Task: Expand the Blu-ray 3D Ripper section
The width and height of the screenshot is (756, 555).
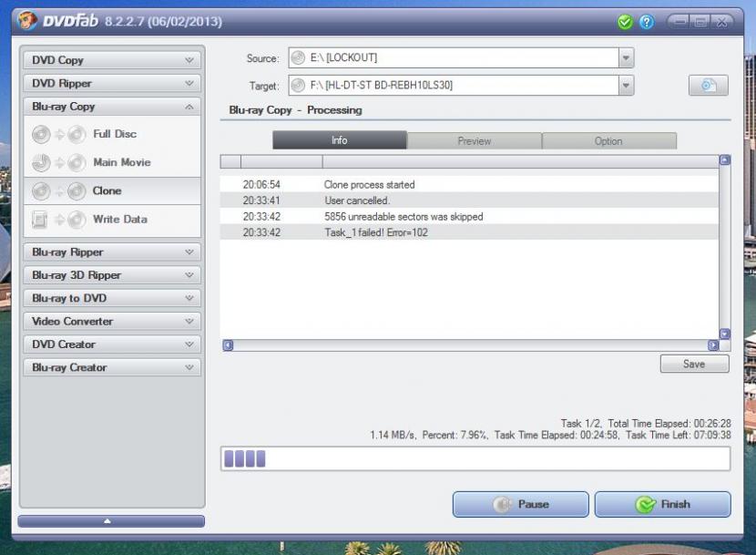Action: pos(112,275)
